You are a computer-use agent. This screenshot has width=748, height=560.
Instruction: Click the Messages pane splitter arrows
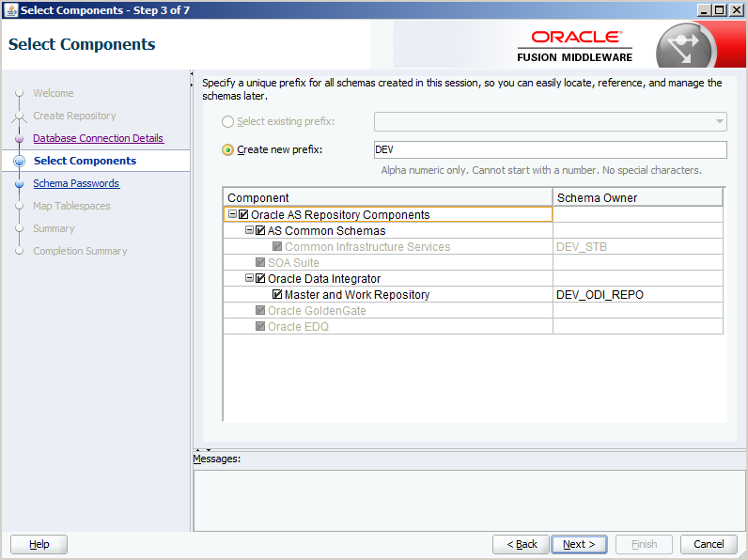point(202,450)
